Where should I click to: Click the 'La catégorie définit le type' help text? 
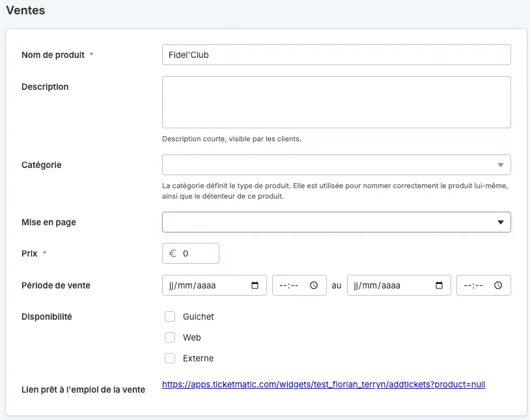pos(335,191)
